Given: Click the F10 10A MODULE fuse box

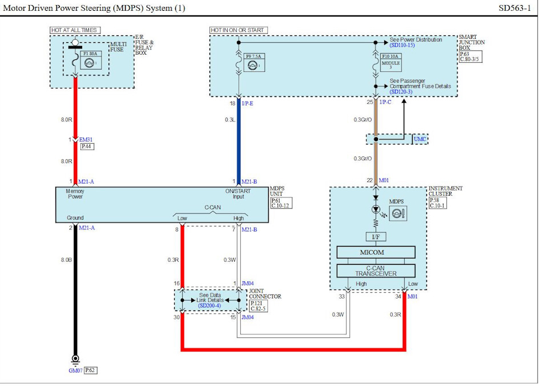Looking at the screenshot, I should click(x=390, y=63).
